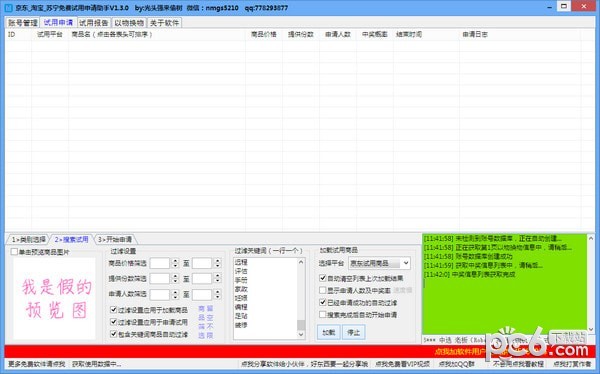
Task: Maximize the application window
Action: coord(563,7)
